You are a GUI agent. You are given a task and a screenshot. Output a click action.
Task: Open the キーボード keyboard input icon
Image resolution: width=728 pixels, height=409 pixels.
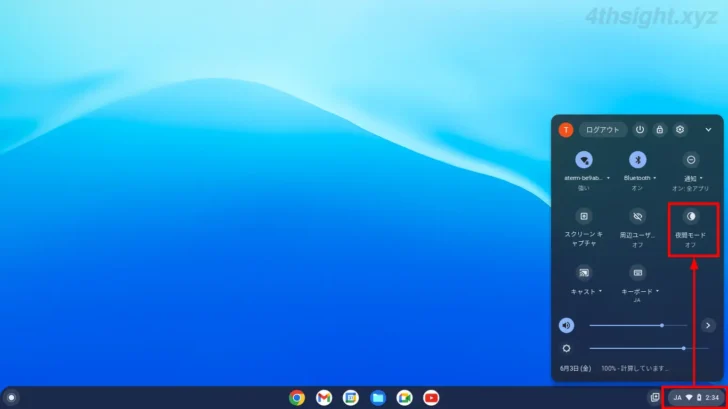coord(638,273)
